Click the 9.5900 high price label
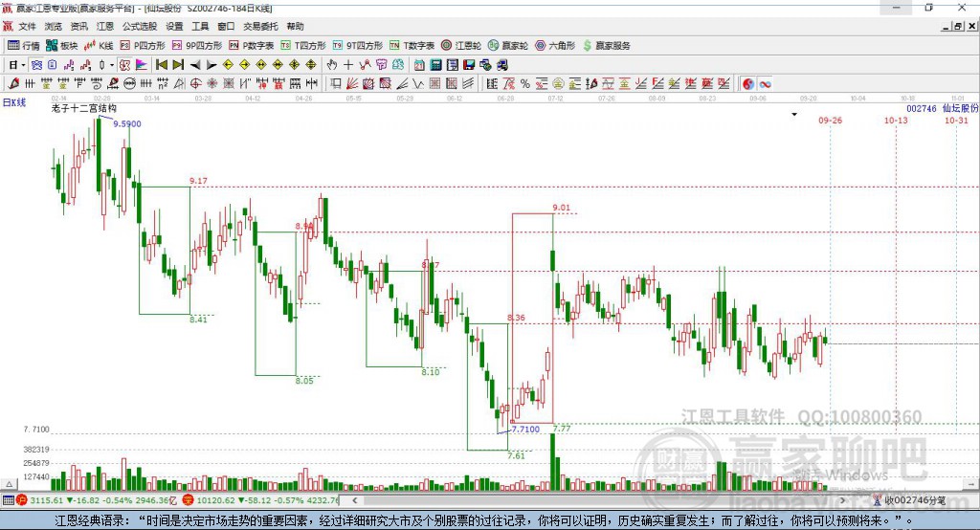 click(127, 123)
